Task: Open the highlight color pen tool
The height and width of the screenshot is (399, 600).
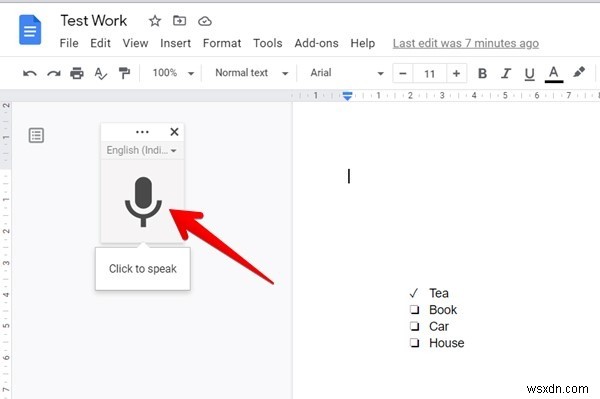Action: (579, 72)
